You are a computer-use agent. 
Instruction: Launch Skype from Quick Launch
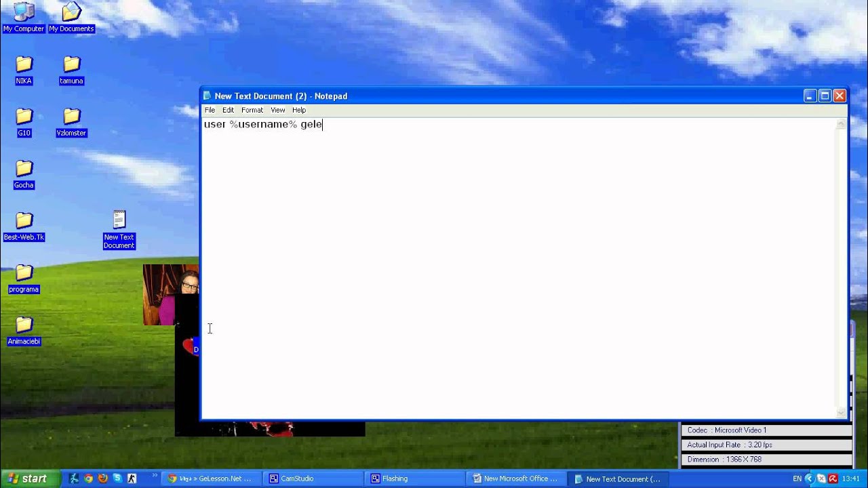click(117, 479)
